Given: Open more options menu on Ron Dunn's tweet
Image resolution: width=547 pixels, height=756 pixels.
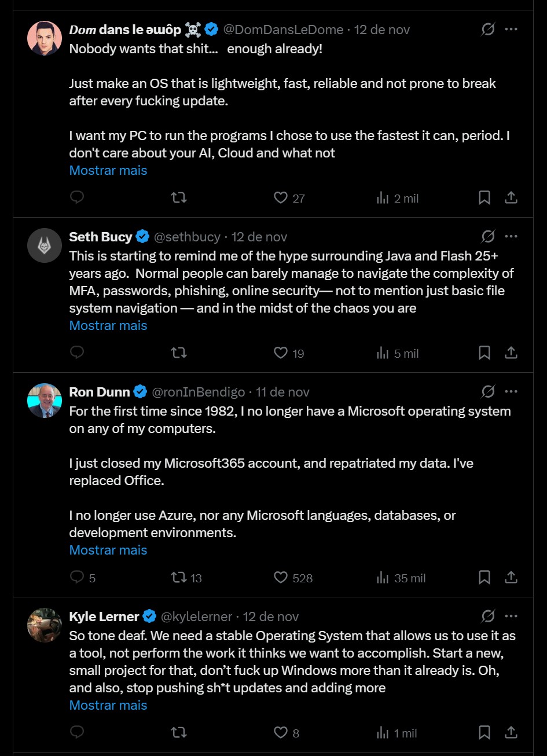Looking at the screenshot, I should tap(511, 392).
